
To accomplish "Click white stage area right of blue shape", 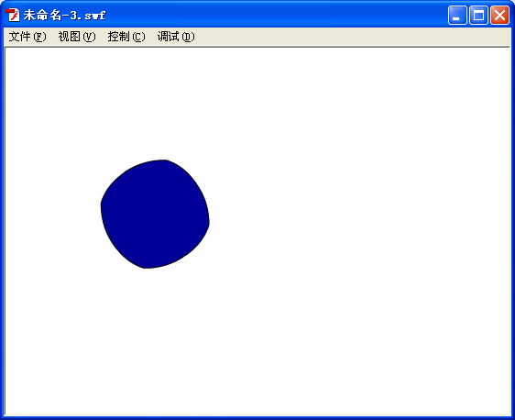I will tap(358, 214).
